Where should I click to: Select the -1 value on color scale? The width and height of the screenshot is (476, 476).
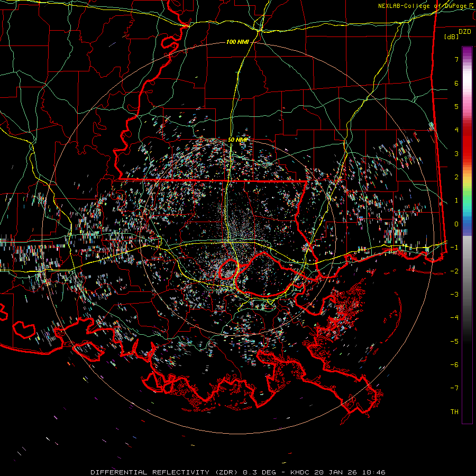point(454,248)
